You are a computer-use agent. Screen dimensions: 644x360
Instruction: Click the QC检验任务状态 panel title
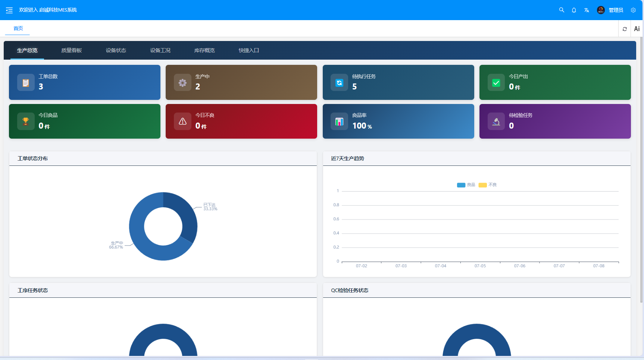point(350,290)
